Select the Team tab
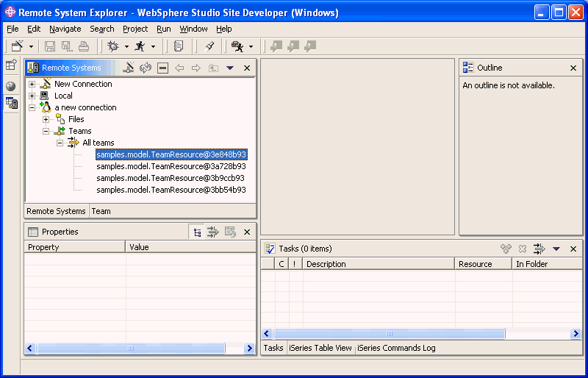 pos(101,211)
